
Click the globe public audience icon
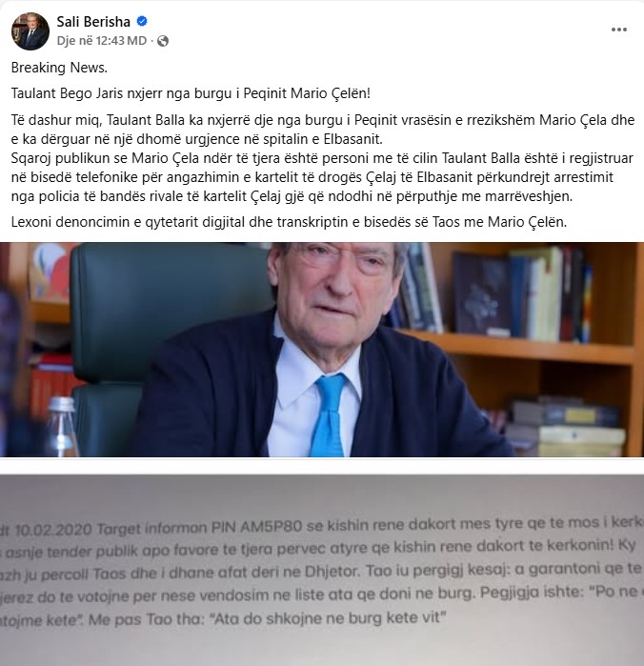coord(163,41)
